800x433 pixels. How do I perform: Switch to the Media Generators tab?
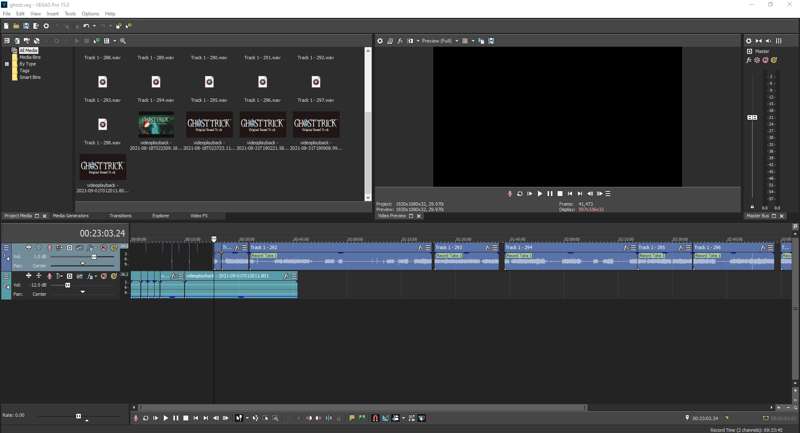point(70,216)
